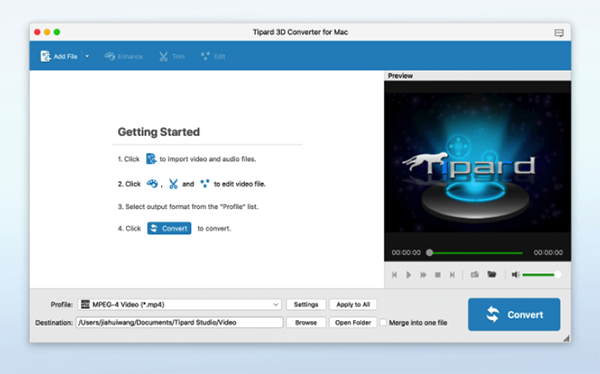600x374 pixels.
Task: Click the enhance palette icon in step 2
Action: [152, 184]
